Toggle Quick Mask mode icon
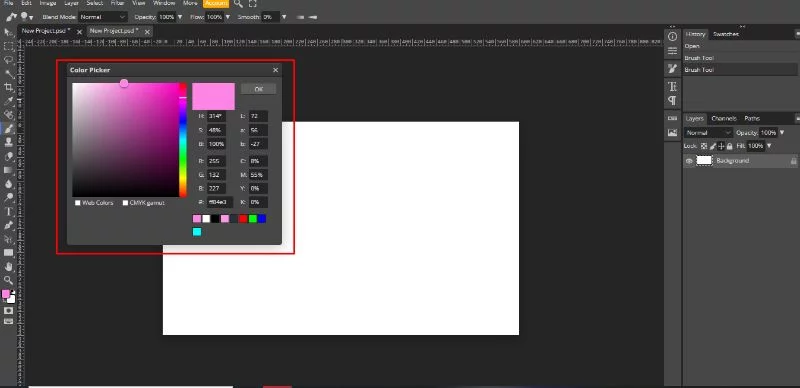Image resolution: width=800 pixels, height=388 pixels. pyautogui.click(x=8, y=310)
